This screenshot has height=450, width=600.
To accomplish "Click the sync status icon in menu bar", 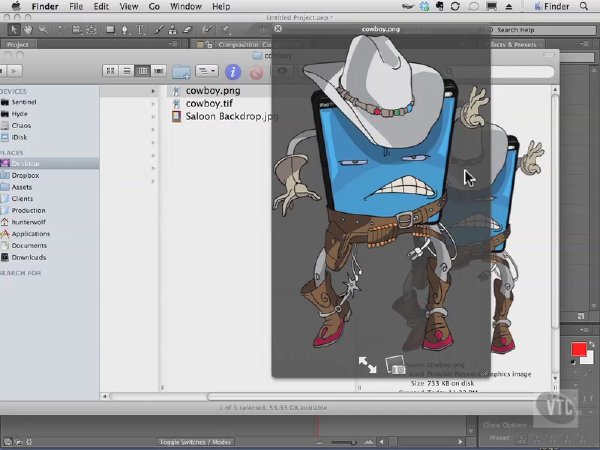I will 455,7.
